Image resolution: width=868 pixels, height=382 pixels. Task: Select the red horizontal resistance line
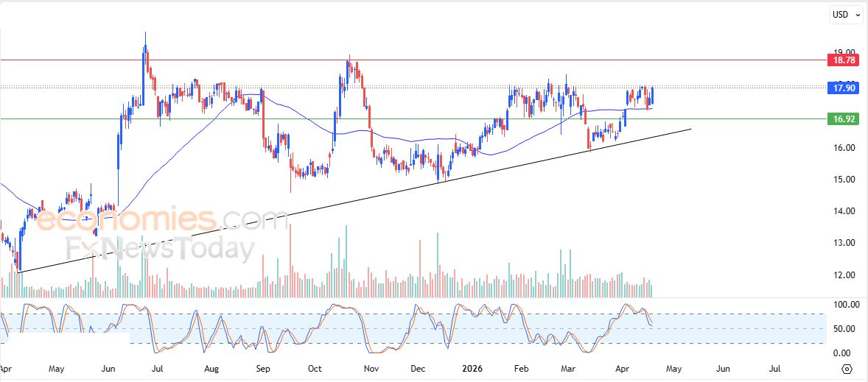point(442,60)
